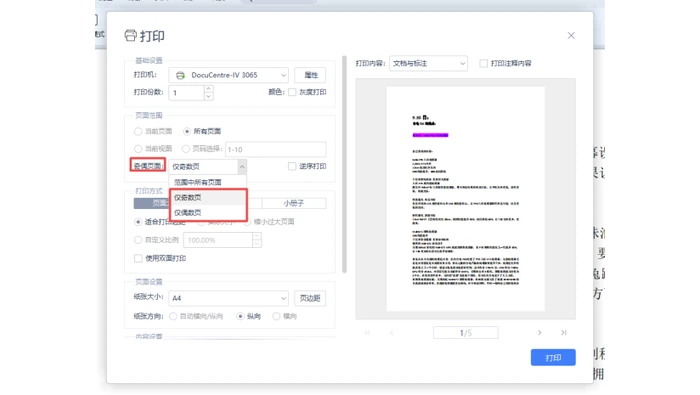Screen dimensions: 700x395
Task: Switch to the 小册子 print mode tab
Action: tap(294, 203)
